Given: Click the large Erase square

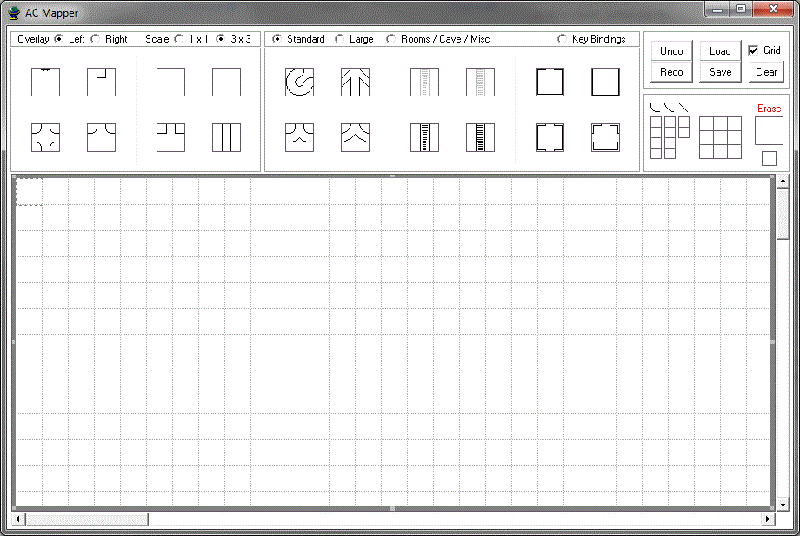Looking at the screenshot, I should click(768, 130).
